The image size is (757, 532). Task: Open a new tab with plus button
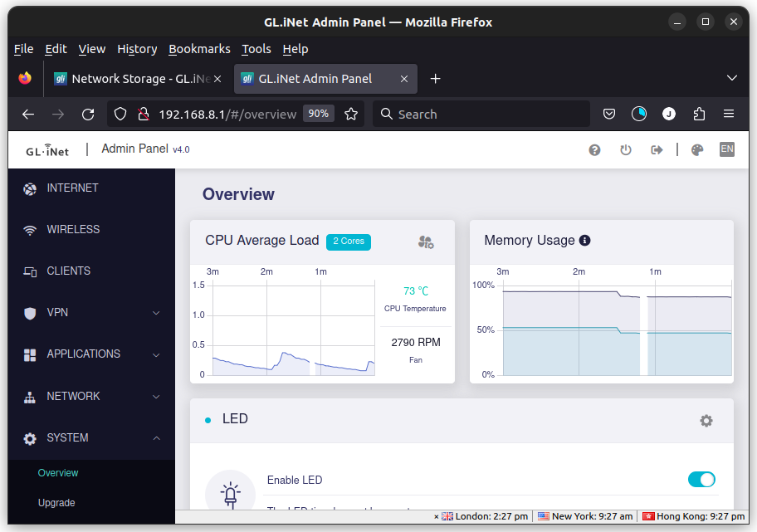point(435,79)
